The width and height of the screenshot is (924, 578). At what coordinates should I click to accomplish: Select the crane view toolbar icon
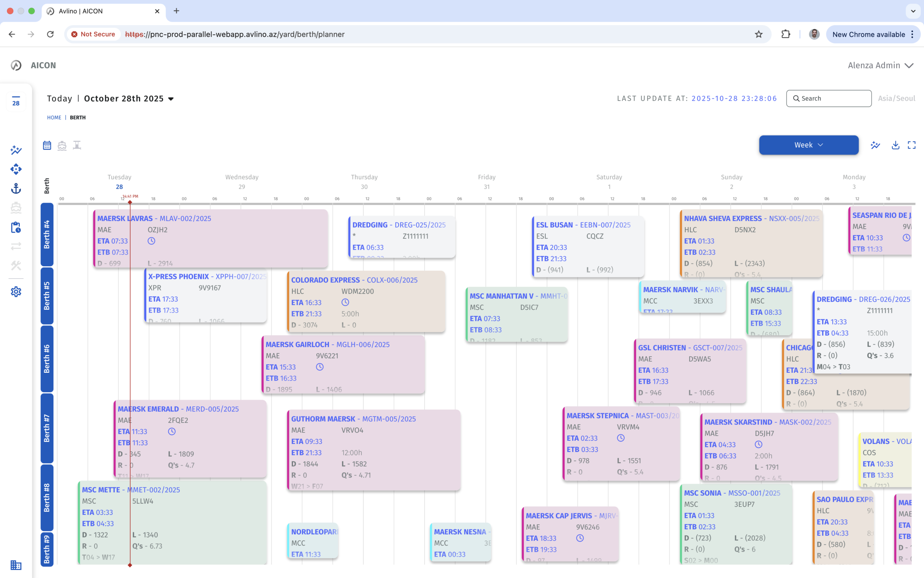(77, 145)
